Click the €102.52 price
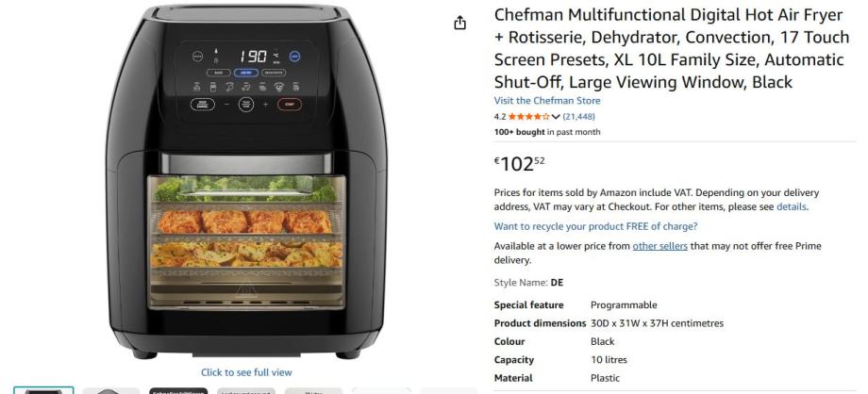 click(x=519, y=164)
